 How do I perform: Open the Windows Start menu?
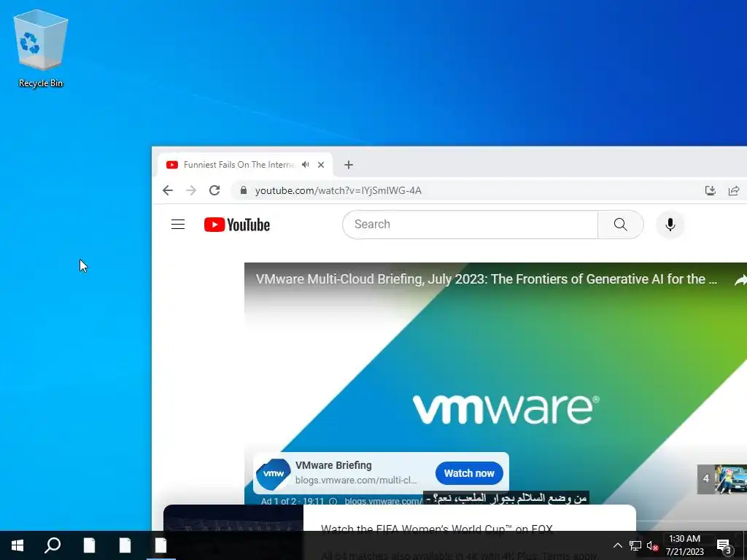click(x=18, y=545)
